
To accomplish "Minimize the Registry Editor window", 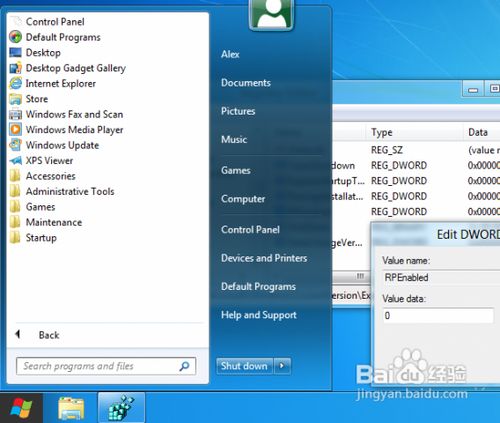I will coord(473,89).
